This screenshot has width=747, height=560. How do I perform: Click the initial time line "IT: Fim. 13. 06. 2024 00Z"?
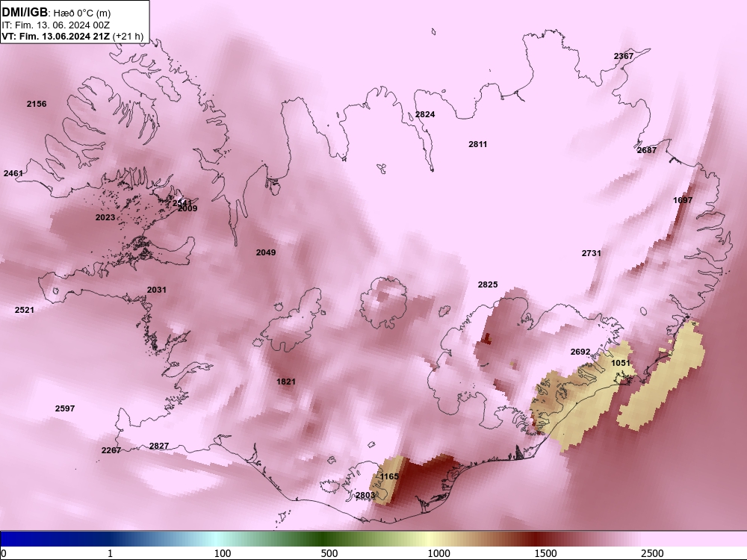56,25
